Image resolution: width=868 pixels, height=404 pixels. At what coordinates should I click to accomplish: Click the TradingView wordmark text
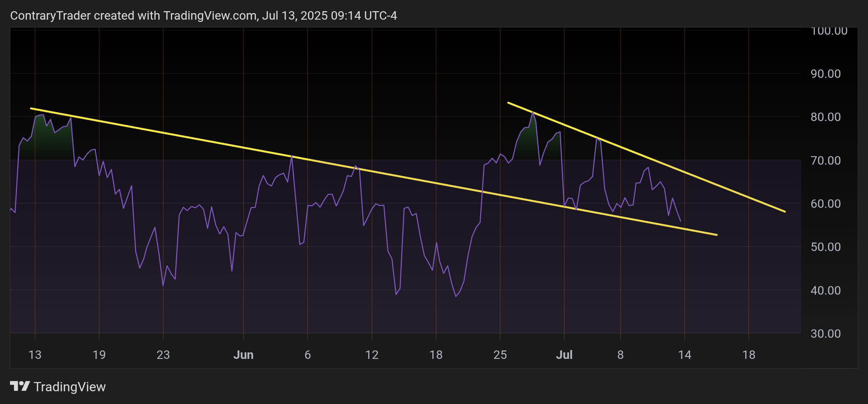pos(70,387)
